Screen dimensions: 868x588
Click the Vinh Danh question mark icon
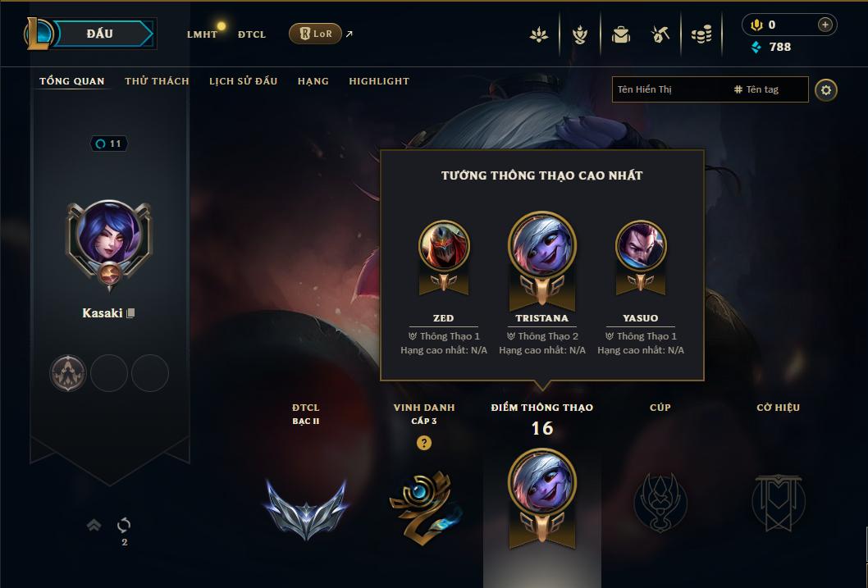424,443
